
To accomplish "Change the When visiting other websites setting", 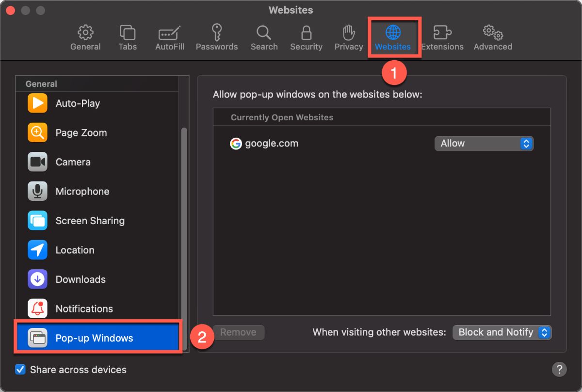I will [502, 332].
